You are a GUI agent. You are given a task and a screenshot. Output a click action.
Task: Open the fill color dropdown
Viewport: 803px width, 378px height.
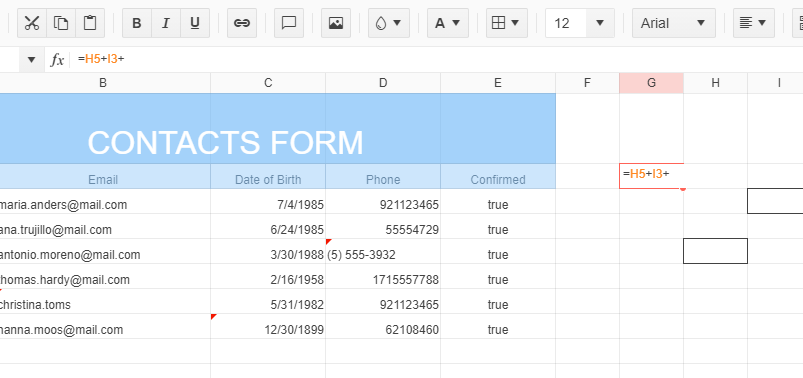click(389, 23)
